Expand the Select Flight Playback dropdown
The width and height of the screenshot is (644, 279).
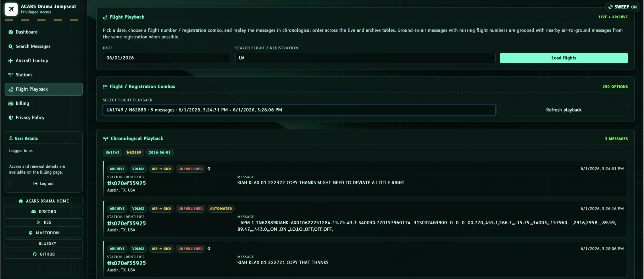[x=299, y=110]
